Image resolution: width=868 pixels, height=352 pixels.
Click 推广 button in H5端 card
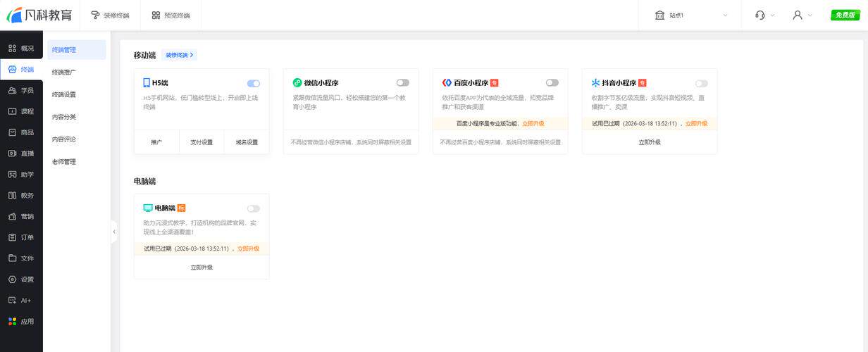[x=156, y=142]
